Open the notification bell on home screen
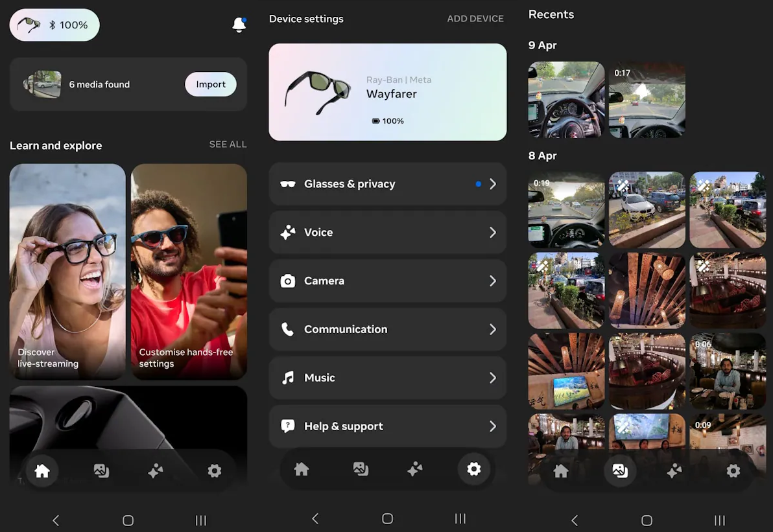Screen dimensions: 773x532 click(239, 25)
